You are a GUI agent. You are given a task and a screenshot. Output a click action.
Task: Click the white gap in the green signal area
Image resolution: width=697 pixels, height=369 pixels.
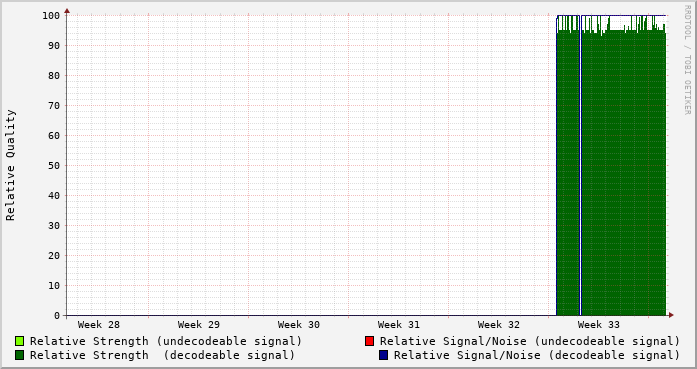tap(580, 165)
